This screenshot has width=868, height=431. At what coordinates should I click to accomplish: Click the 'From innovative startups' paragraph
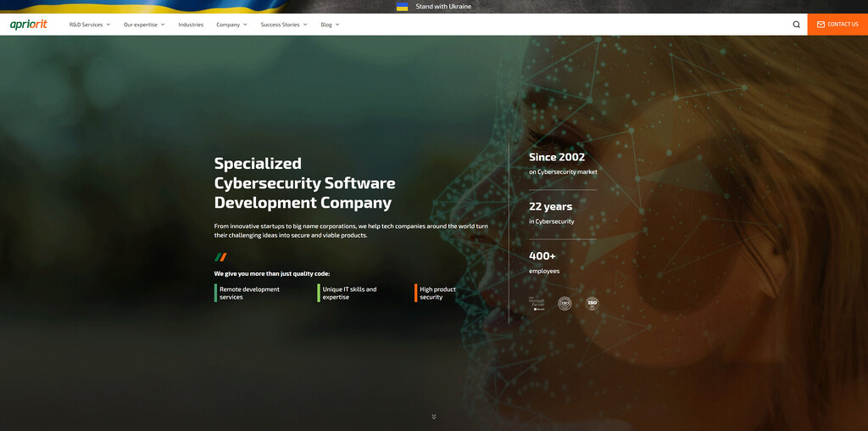pyautogui.click(x=351, y=231)
